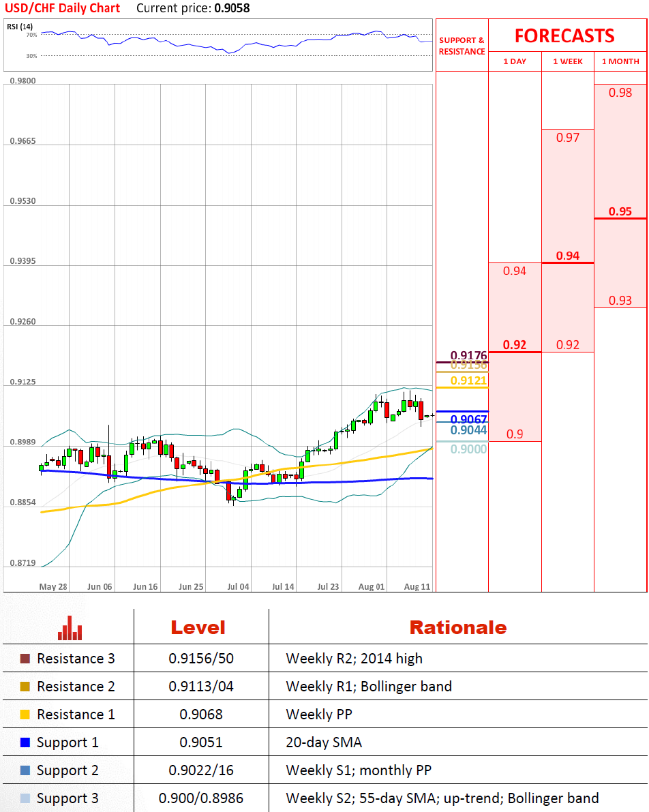Click the Support 2 steel-blue swatch
The image size is (649, 812).
(x=25, y=770)
